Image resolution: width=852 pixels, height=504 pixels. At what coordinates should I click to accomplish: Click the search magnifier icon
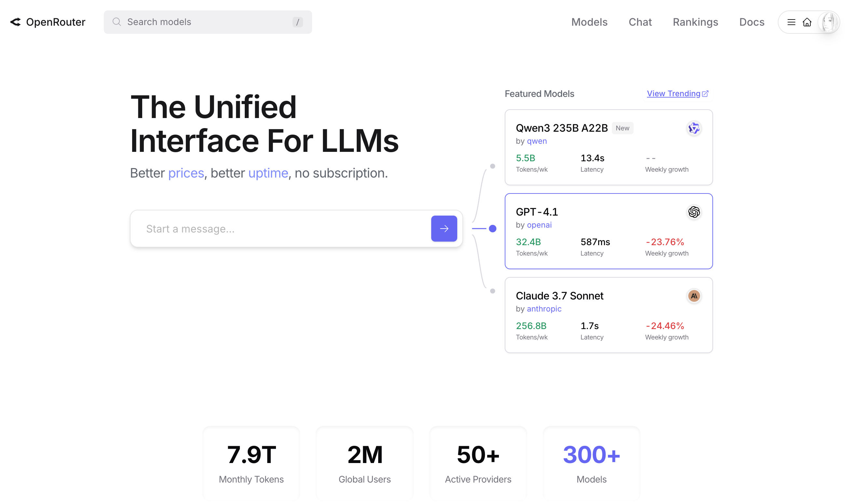point(117,22)
